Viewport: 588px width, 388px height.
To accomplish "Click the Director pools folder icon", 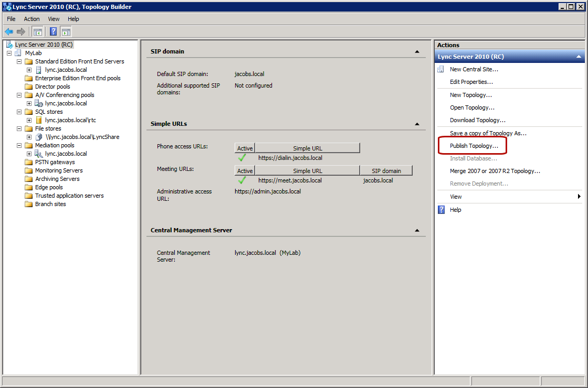I will click(29, 87).
